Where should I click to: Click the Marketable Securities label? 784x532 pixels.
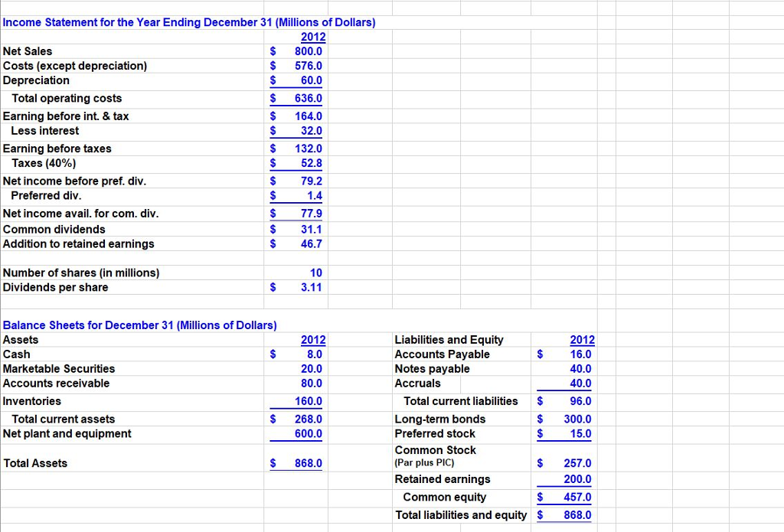(58, 368)
